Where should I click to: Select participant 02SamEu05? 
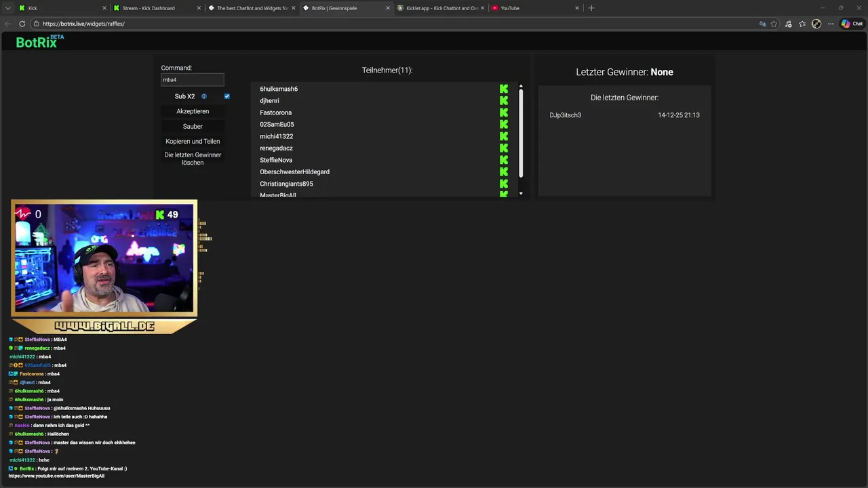(277, 125)
